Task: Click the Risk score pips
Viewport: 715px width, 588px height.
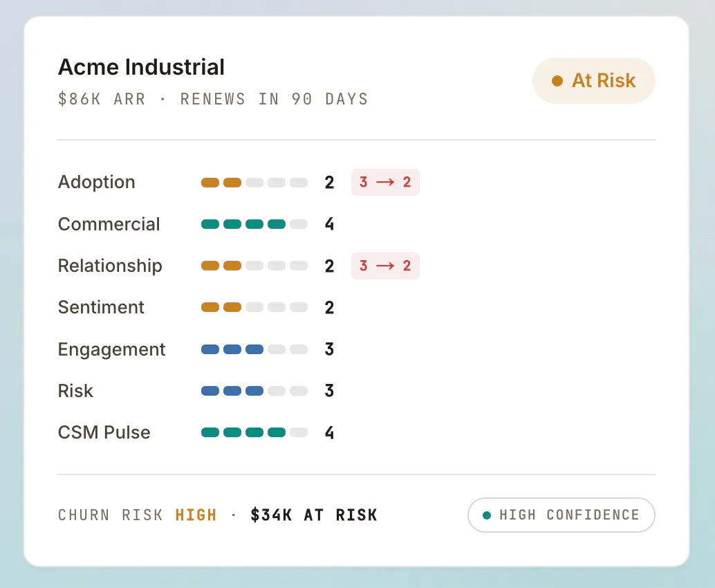Action: 254,391
